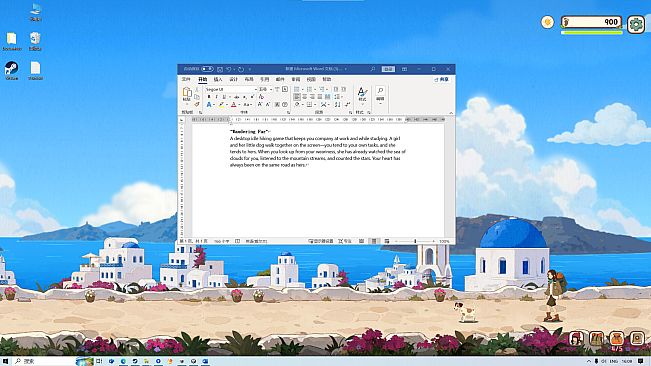Select the Home ribbon tab
Screen dimensions: 651x366
(203, 79)
